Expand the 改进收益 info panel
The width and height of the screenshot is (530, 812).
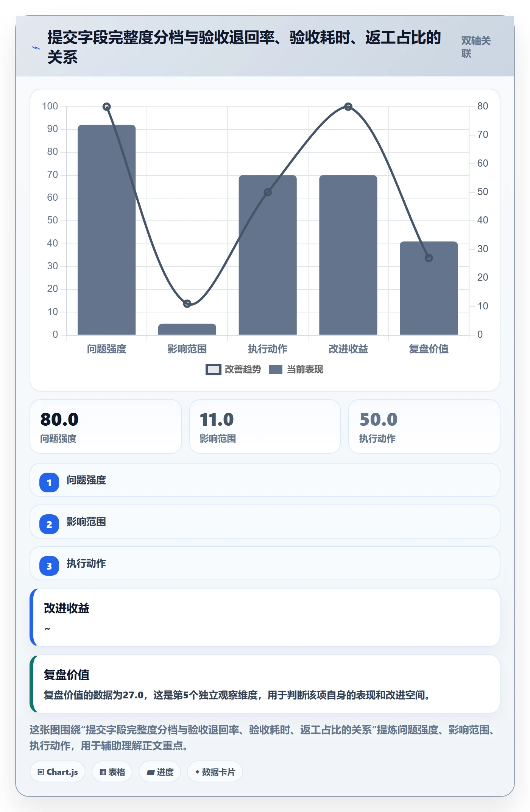pyautogui.click(x=265, y=617)
